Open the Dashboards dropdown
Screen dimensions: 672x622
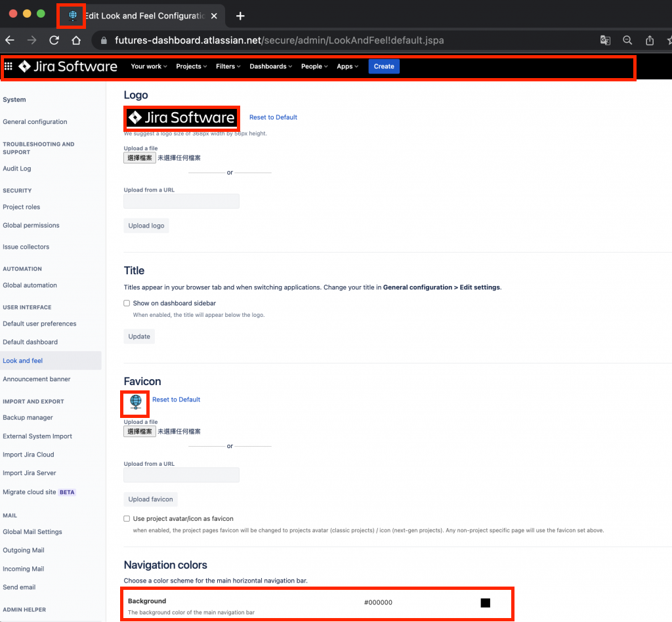click(x=271, y=66)
